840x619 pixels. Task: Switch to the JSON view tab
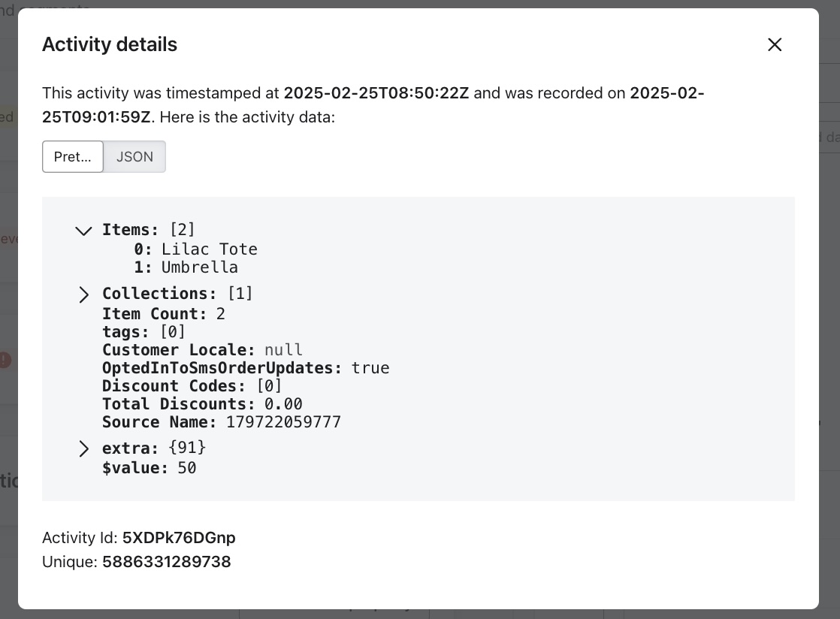[134, 156]
